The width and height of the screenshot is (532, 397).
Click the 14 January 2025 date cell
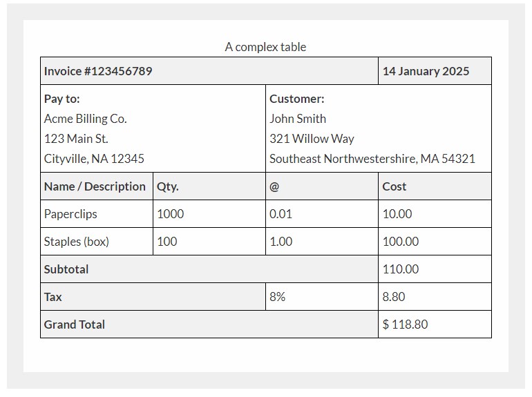coord(426,71)
